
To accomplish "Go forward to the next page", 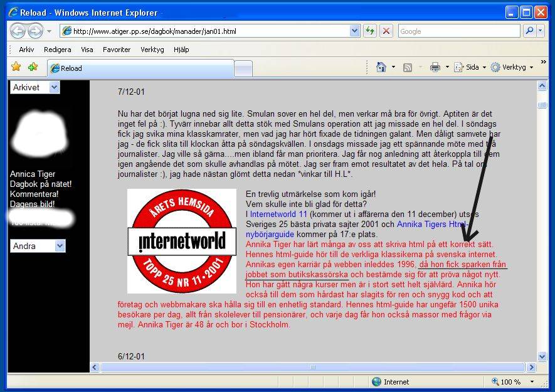I will [35, 31].
